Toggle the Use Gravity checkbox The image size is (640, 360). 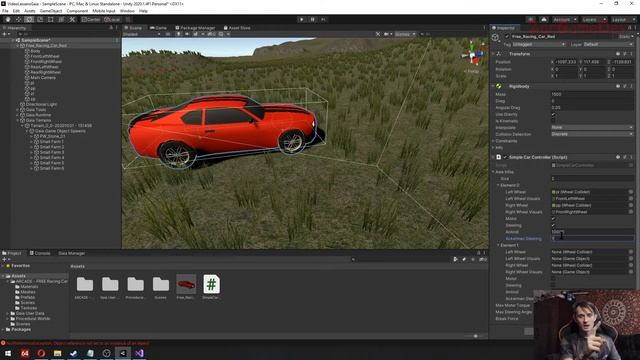(x=553, y=114)
